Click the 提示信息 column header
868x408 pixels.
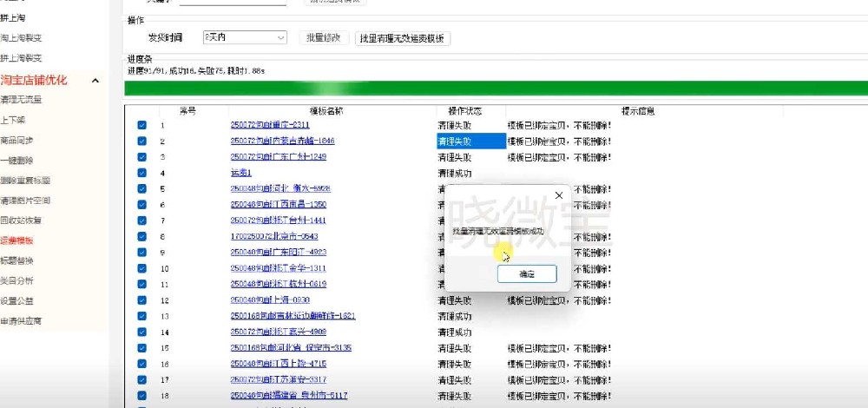638,111
